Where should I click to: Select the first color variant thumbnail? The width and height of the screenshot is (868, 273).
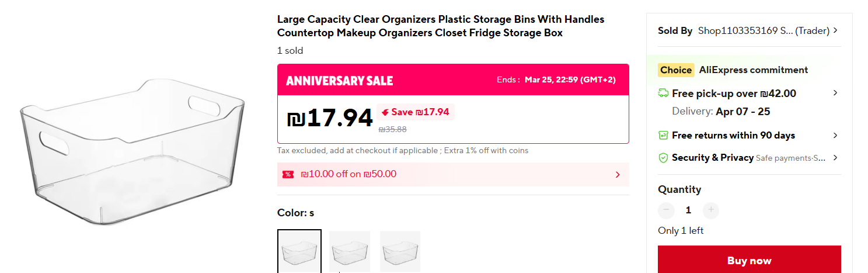pos(299,251)
